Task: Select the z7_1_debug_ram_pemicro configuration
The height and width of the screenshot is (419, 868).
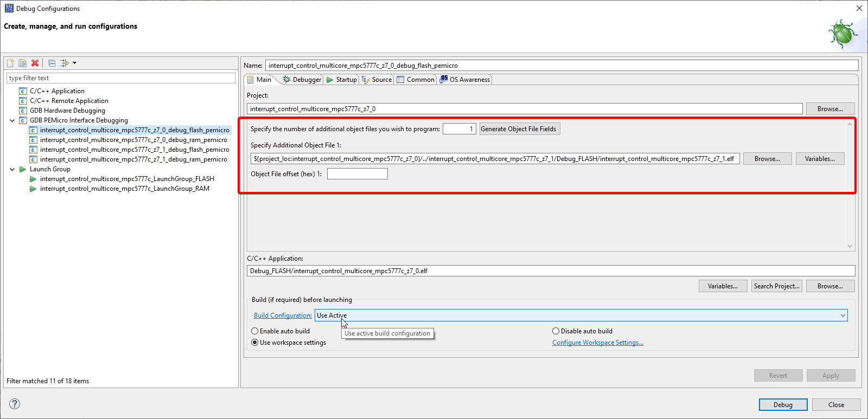Action: tap(133, 159)
